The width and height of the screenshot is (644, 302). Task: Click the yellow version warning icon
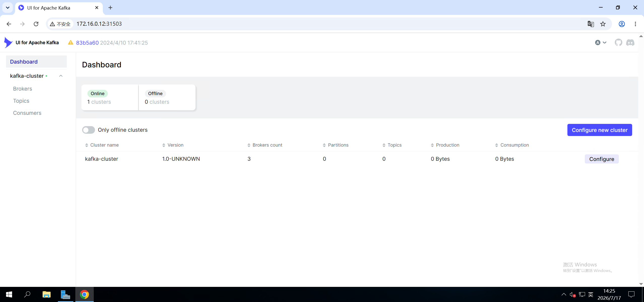(x=71, y=43)
